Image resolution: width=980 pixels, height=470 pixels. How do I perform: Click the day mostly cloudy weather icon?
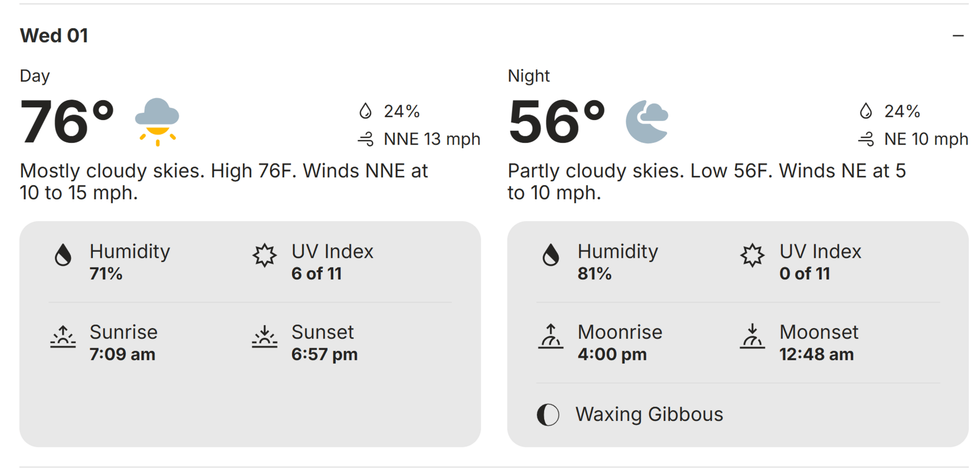point(157,122)
